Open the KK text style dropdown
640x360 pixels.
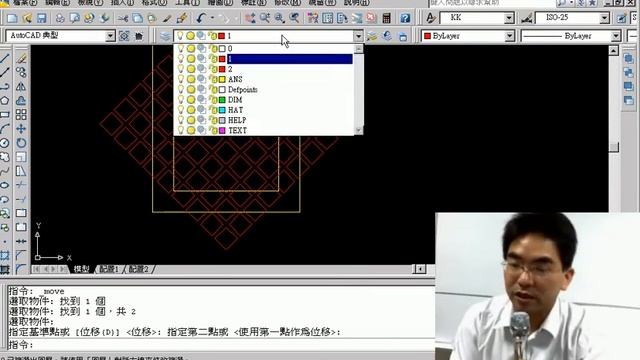tap(509, 18)
